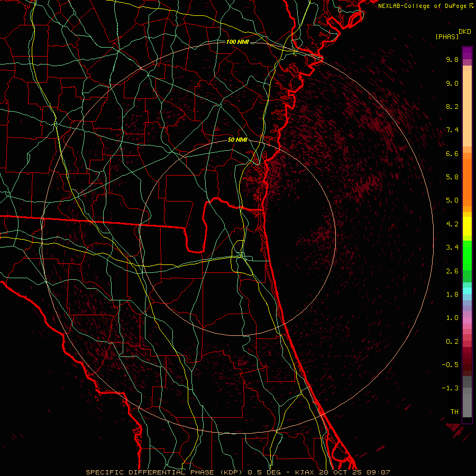Click the 1.0 value on the scale
The width and height of the screenshot is (476, 476).
click(452, 318)
